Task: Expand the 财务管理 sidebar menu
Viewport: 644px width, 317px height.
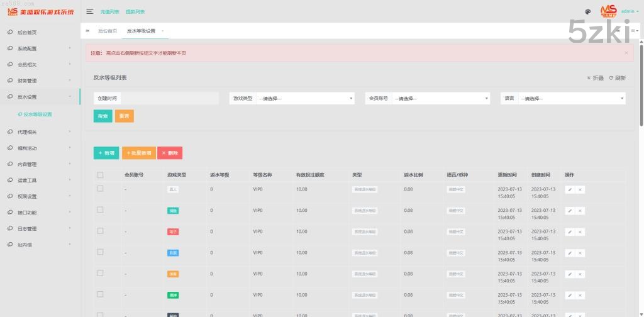Action: [x=39, y=81]
